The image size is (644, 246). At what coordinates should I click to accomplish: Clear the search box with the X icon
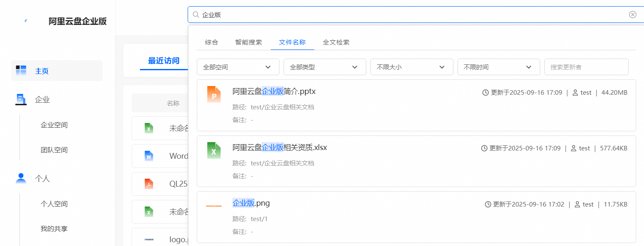click(x=633, y=15)
